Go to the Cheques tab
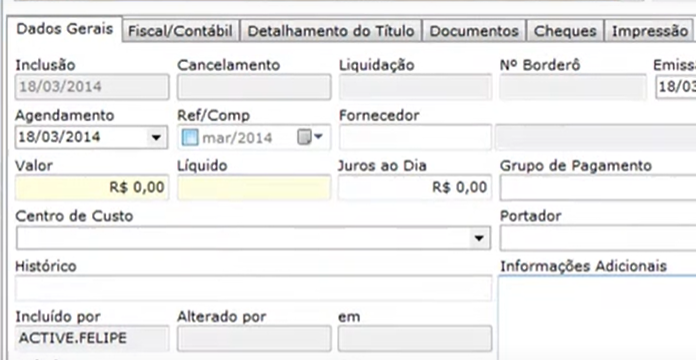 (565, 31)
